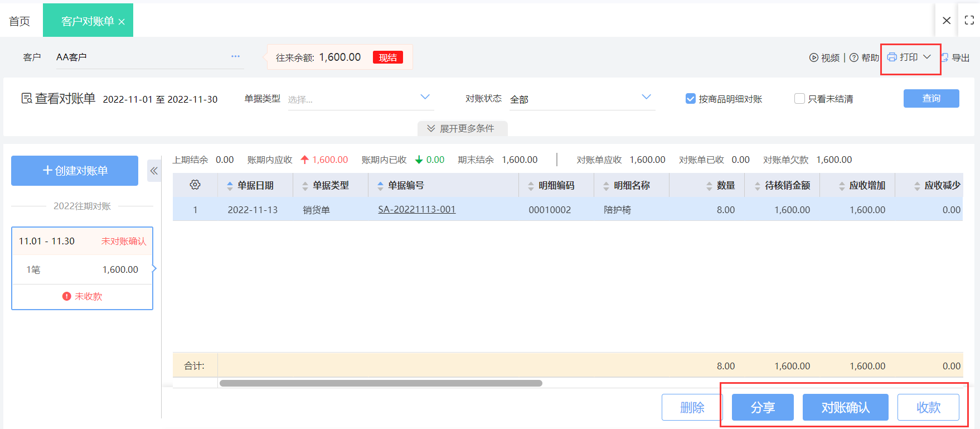Expand 展开更多条件 filter section
Image resolution: width=980 pixels, height=429 pixels.
[462, 128]
